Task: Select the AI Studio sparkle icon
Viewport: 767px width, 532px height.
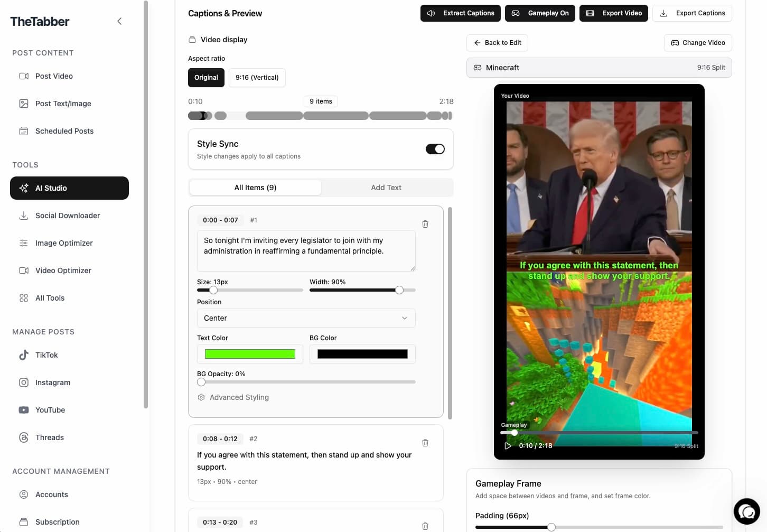Action: pos(23,188)
